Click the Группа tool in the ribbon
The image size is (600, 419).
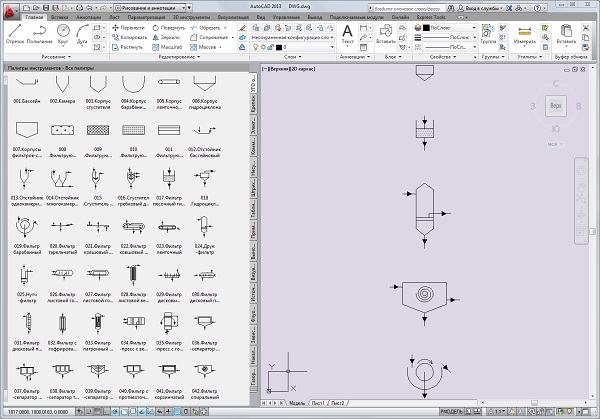487,35
